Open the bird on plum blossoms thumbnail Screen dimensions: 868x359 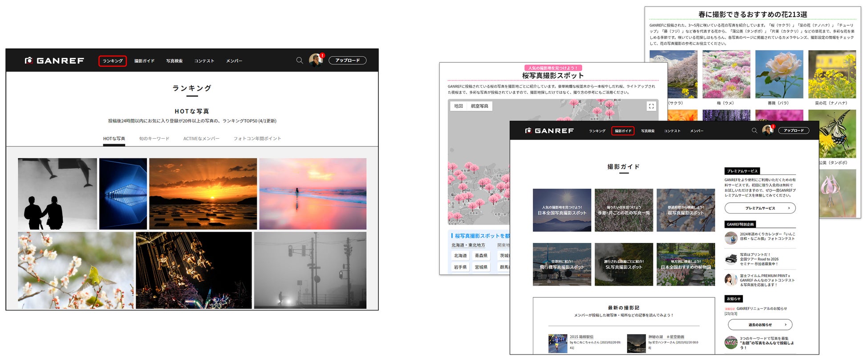pyautogui.click(x=76, y=270)
